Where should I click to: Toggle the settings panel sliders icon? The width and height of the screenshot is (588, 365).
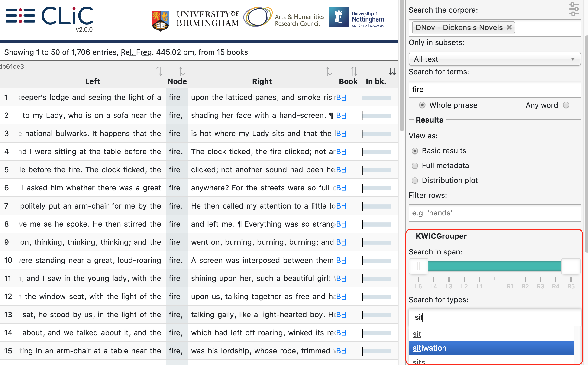point(574,9)
